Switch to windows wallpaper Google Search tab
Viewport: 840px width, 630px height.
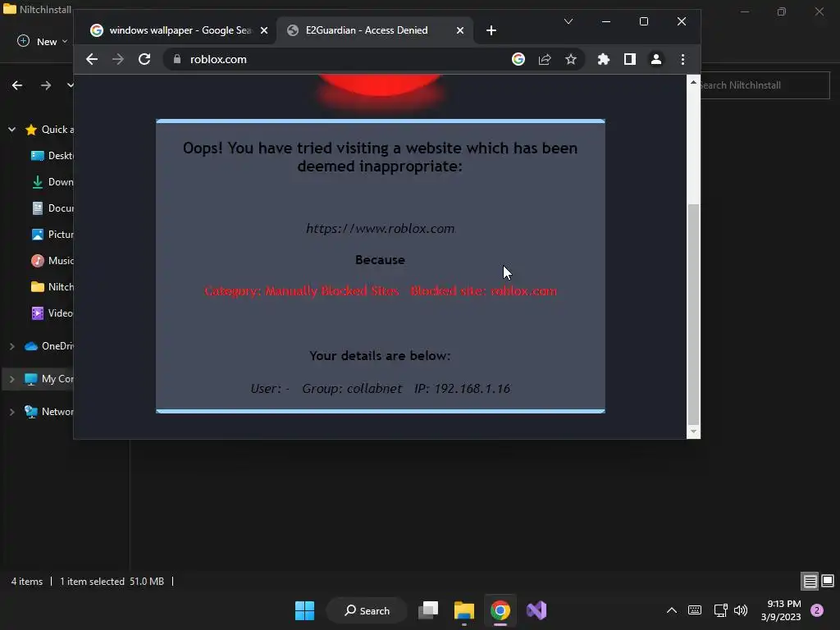pyautogui.click(x=180, y=30)
